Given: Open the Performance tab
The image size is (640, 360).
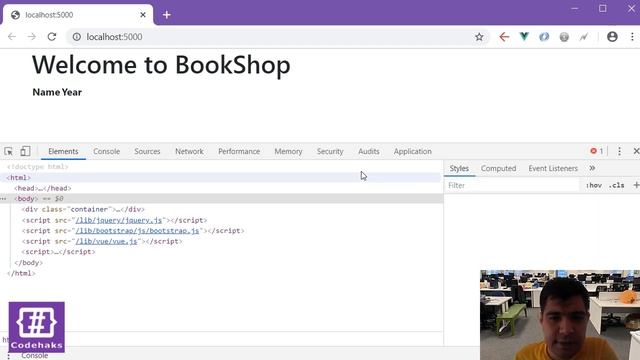Looking at the screenshot, I should (x=239, y=151).
